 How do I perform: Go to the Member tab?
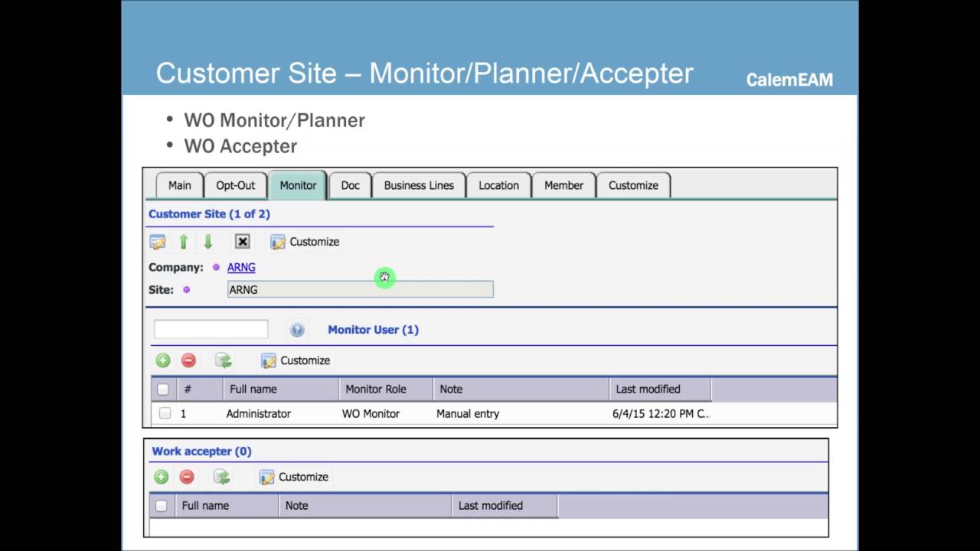pyautogui.click(x=563, y=185)
